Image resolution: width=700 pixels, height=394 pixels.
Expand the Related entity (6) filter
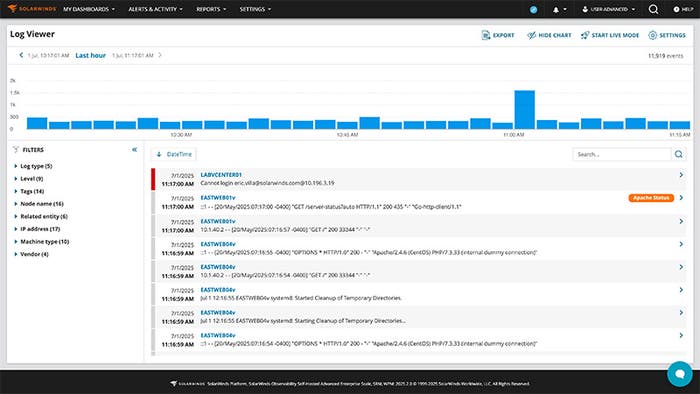(41, 216)
